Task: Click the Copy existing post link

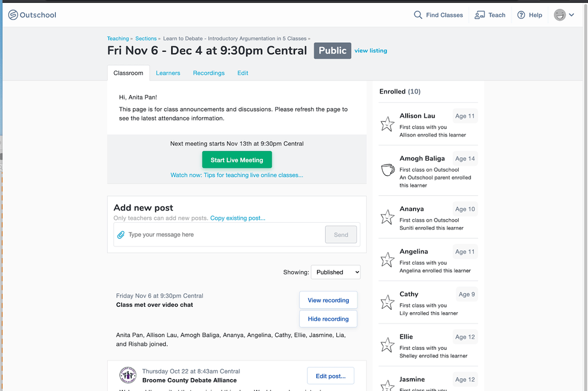Action: (x=238, y=218)
